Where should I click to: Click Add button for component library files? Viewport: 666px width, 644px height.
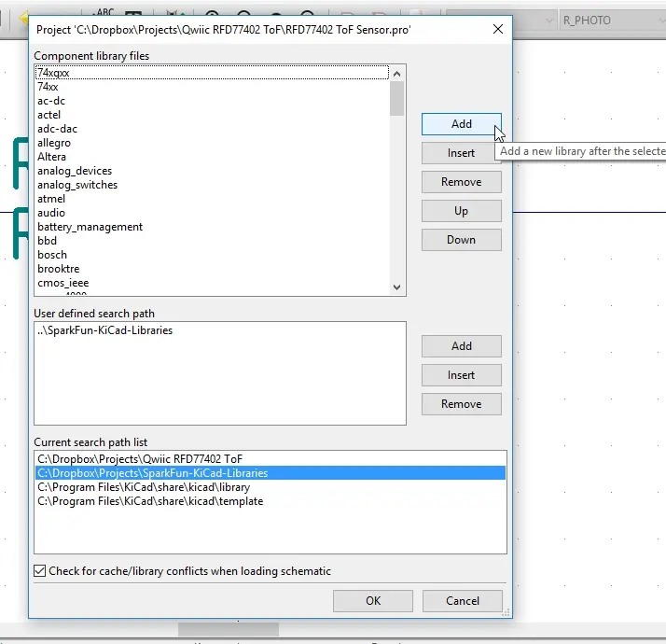pos(461,124)
